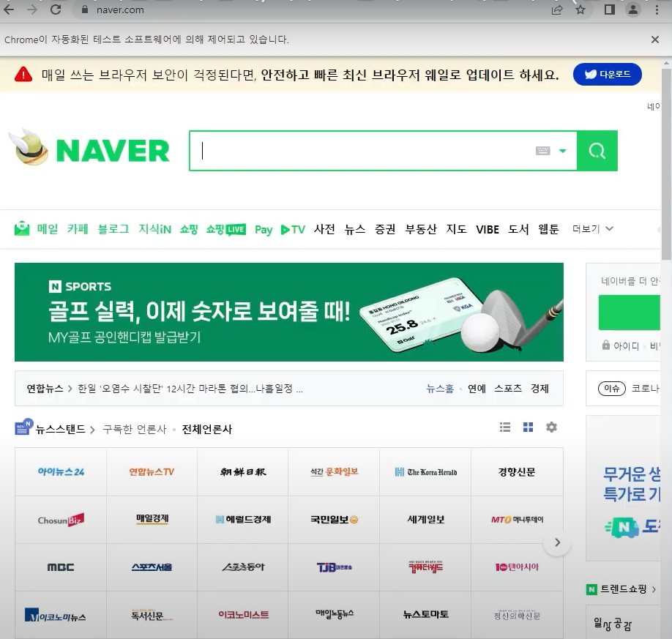The image size is (672, 639).
Task: Open the 쇼핑 service
Action: pos(189,229)
